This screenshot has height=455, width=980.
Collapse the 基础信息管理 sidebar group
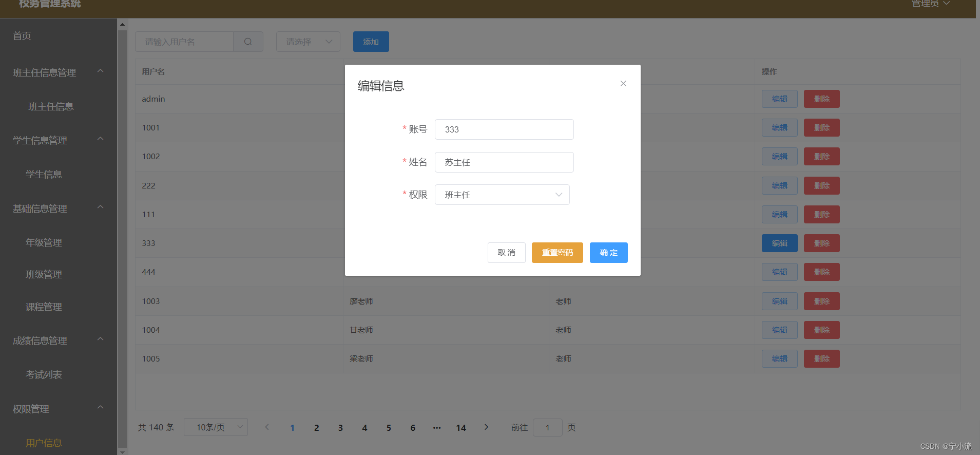point(101,207)
